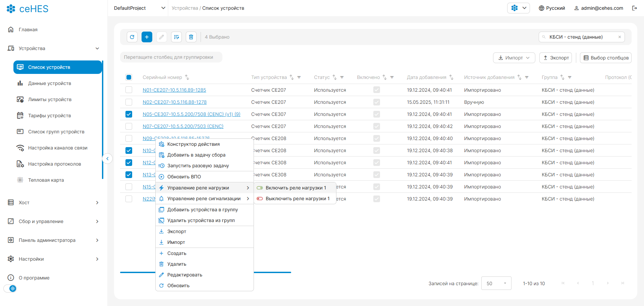Open device link N07-CE207-10.5.5.200/7503 (CENC)
The height and width of the screenshot is (306, 644).
[183, 126]
